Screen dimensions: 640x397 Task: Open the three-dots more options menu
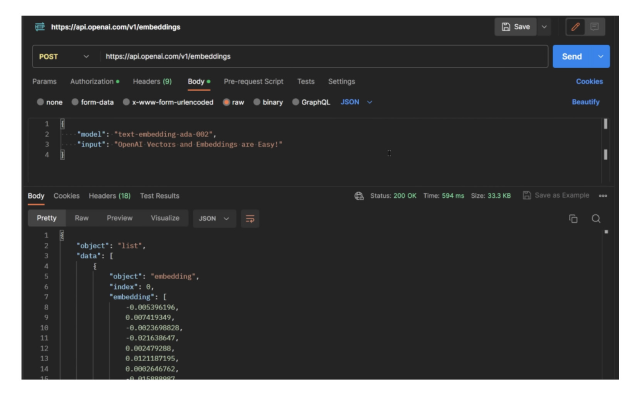point(603,196)
